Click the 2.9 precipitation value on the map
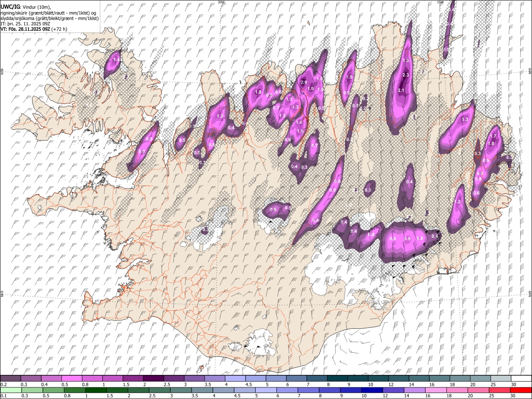 303,82
